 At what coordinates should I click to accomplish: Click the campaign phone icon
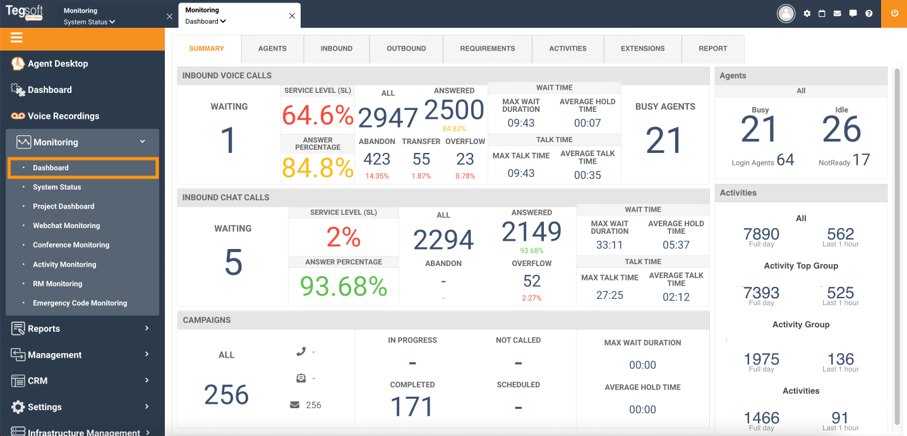coord(301,351)
